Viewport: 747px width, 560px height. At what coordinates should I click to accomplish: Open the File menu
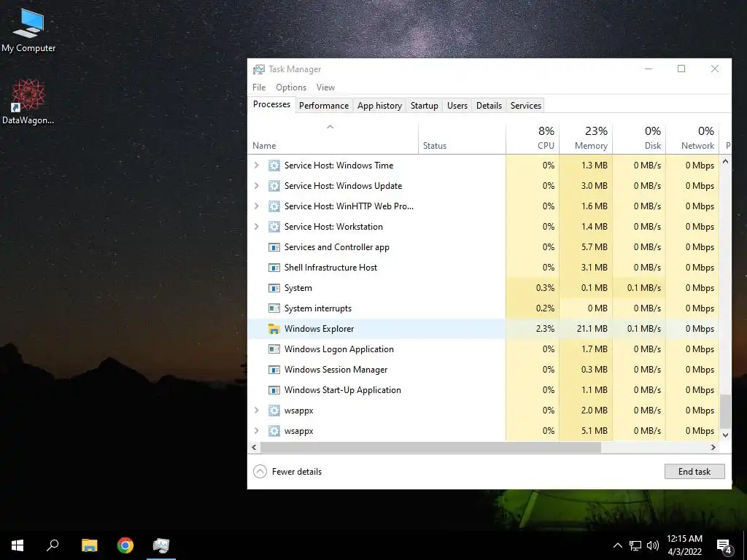tap(259, 87)
